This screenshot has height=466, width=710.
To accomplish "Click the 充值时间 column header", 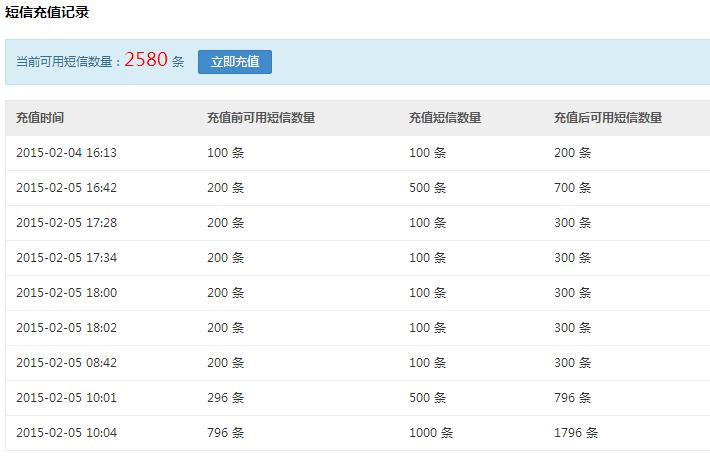I will pos(40,118).
